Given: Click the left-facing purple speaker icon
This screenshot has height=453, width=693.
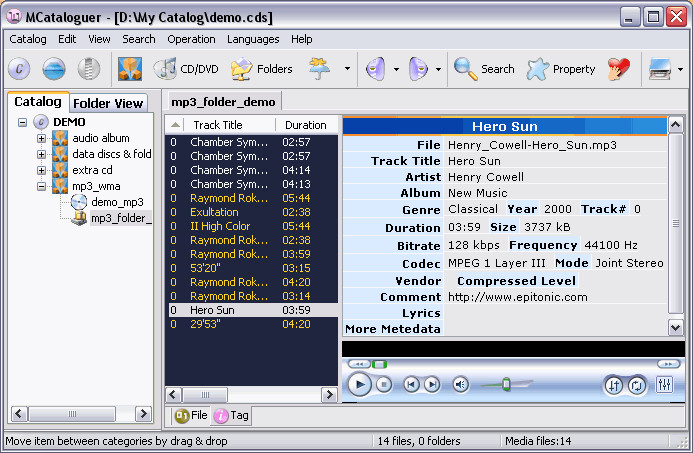Looking at the screenshot, I should pos(376,69).
